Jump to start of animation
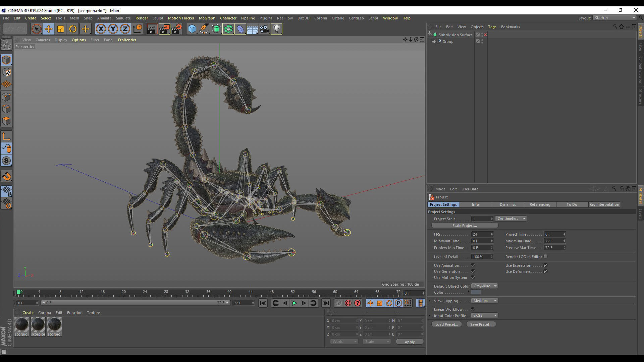This screenshot has width=644, height=362. click(263, 303)
